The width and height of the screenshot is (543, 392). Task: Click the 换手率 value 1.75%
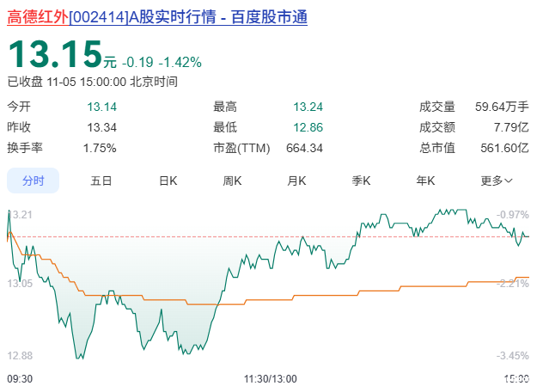coord(100,148)
